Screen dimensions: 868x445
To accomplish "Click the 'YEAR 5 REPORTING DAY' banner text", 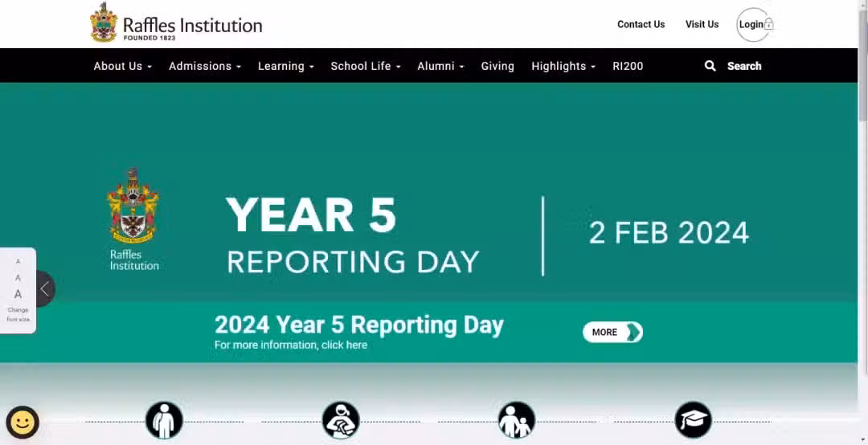I will 353,235.
